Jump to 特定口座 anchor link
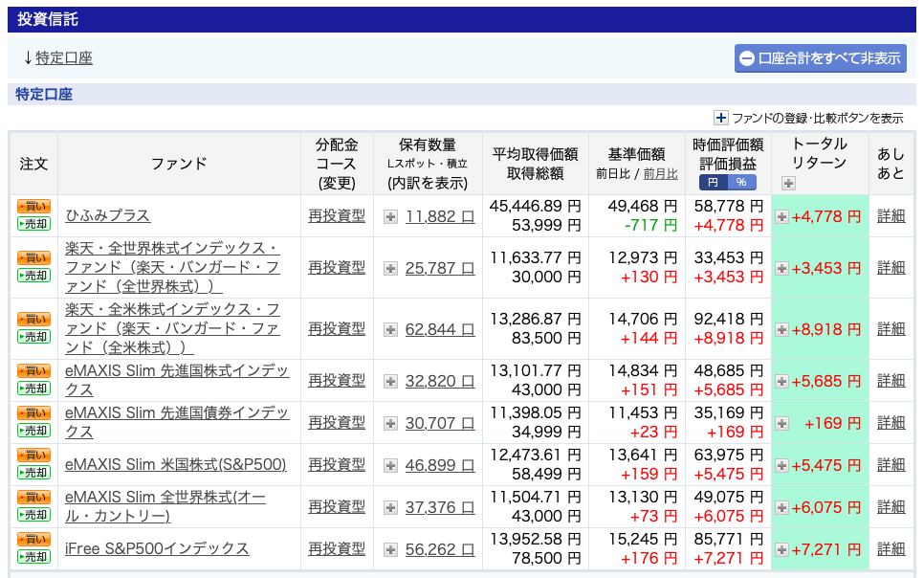The image size is (924, 578). tap(64, 57)
